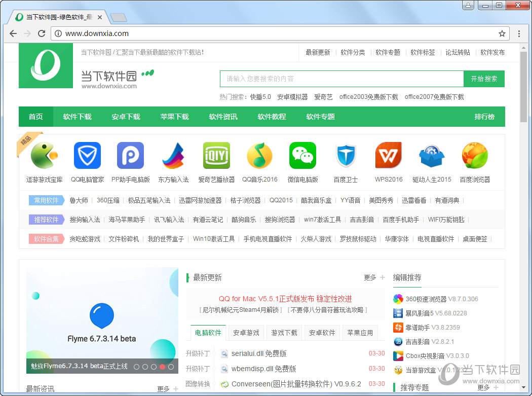Select the first carousel dot indicator
This screenshot has height=396, width=532.
tap(136, 367)
